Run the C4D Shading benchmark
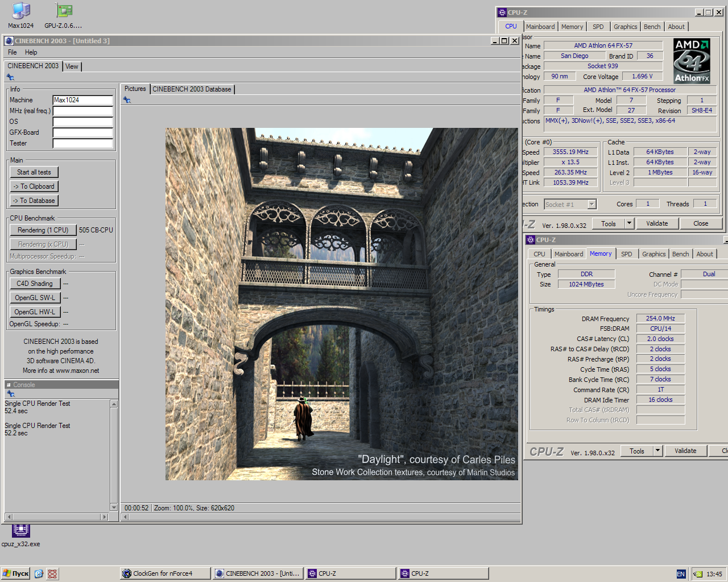Image resolution: width=728 pixels, height=582 pixels. pos(35,284)
